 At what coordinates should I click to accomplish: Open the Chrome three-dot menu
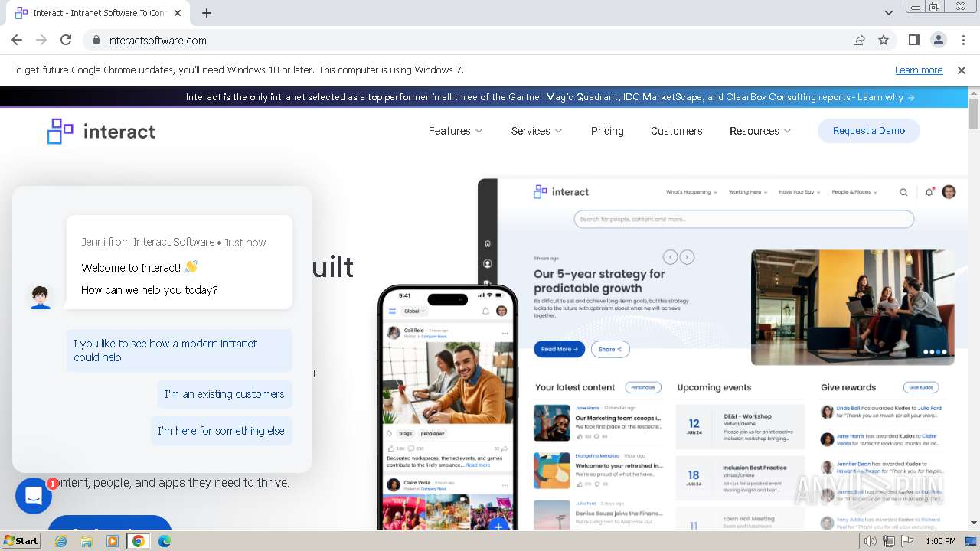(x=963, y=40)
